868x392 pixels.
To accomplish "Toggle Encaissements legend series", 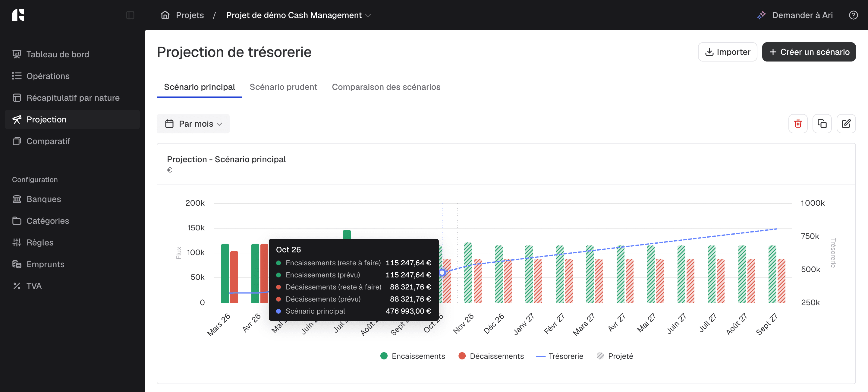I will tap(412, 356).
